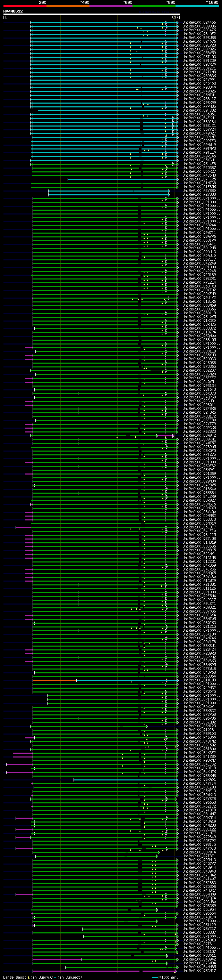Select hit label UniRef100_B7FKR5
Image resolution: width=222 pixels, height=980 pixels.
(x=199, y=179)
